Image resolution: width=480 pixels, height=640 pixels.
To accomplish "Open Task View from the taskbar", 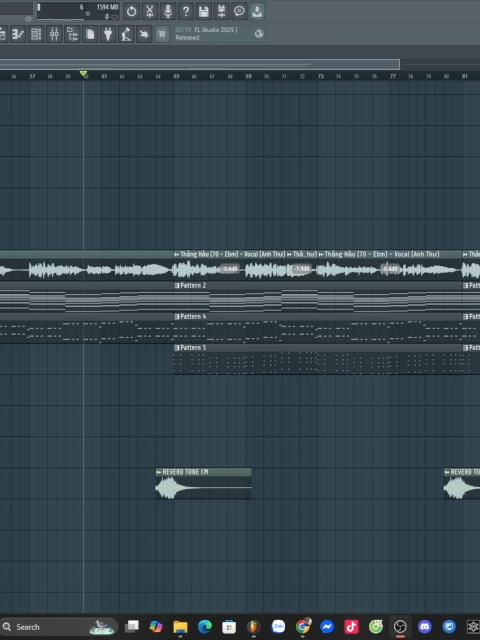I will pos(131,627).
